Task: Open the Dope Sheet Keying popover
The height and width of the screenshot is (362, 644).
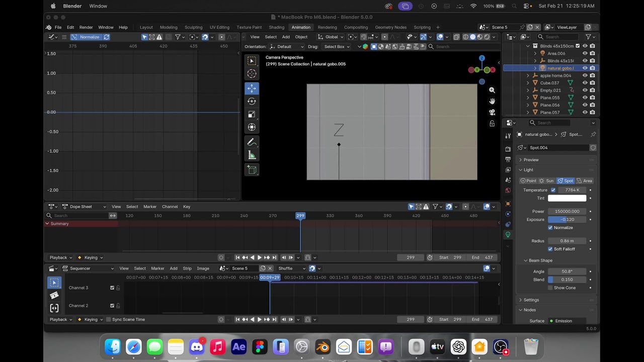Action: [x=91, y=257]
